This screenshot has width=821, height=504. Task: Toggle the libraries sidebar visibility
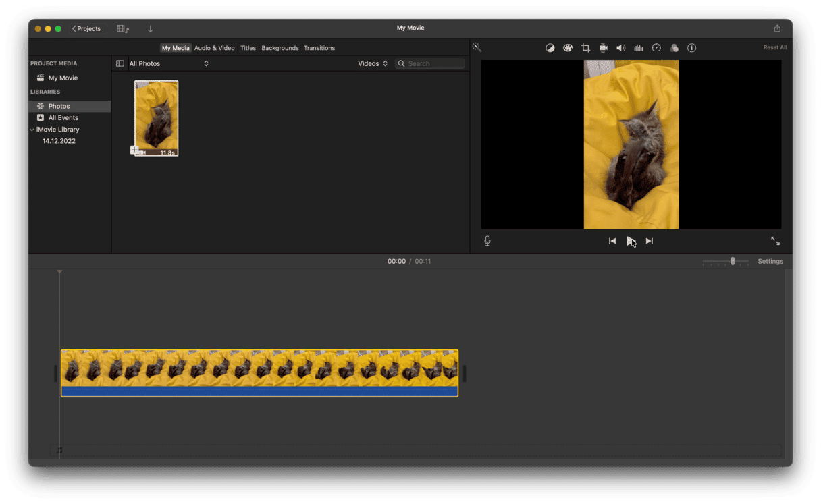coord(120,63)
